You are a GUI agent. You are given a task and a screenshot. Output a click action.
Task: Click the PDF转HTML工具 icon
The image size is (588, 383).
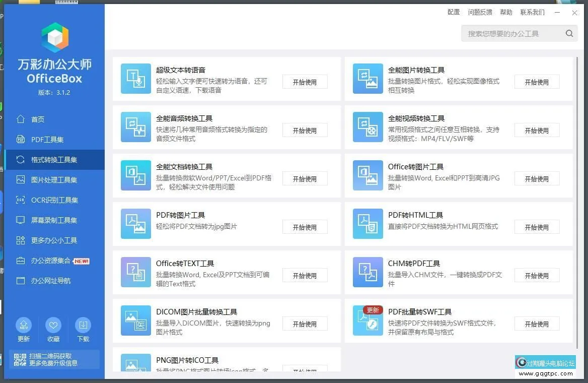pyautogui.click(x=368, y=224)
